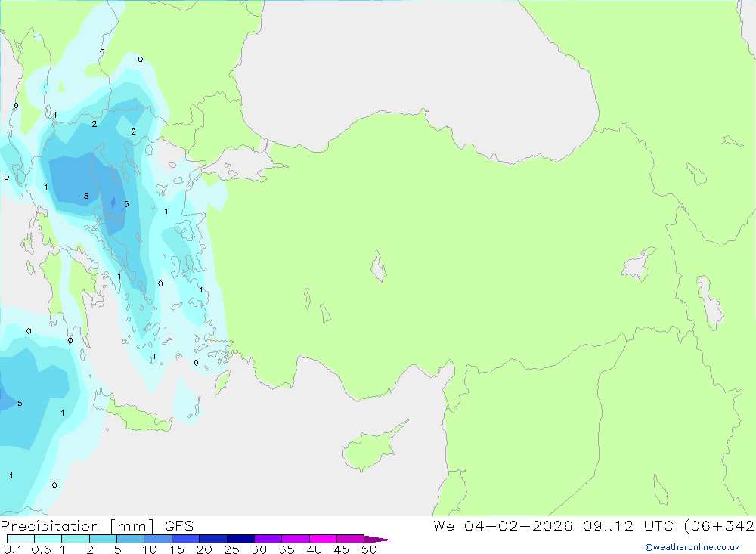
Task: Click the legend label "10"
Action: click(150, 549)
